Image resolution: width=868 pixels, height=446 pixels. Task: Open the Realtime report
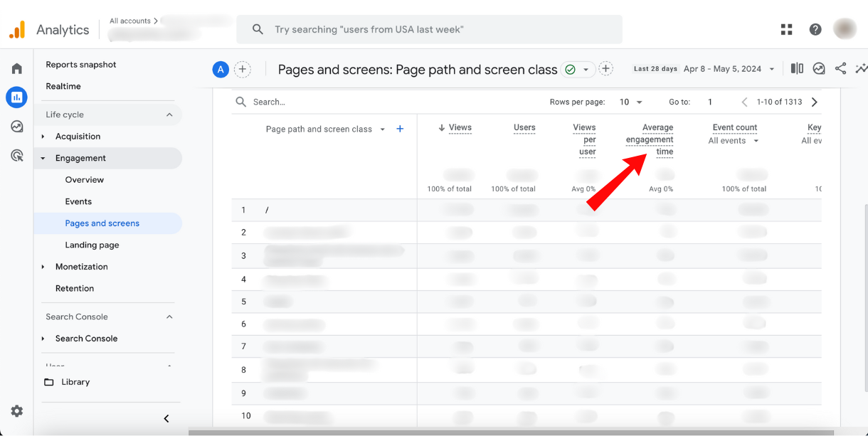[x=63, y=86]
